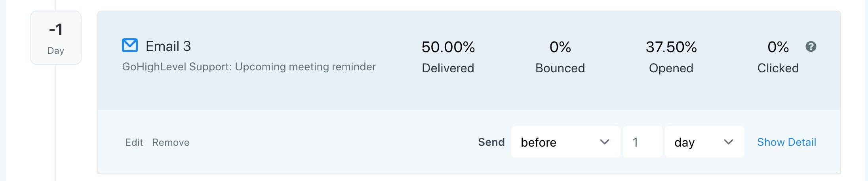Click Edit under Email 3
This screenshot has width=868, height=181.
[x=134, y=142]
